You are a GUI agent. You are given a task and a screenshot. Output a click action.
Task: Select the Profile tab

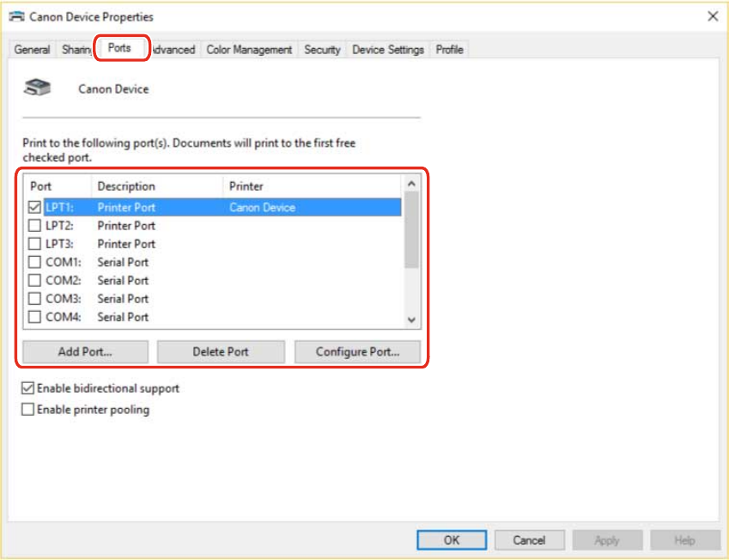pos(449,49)
